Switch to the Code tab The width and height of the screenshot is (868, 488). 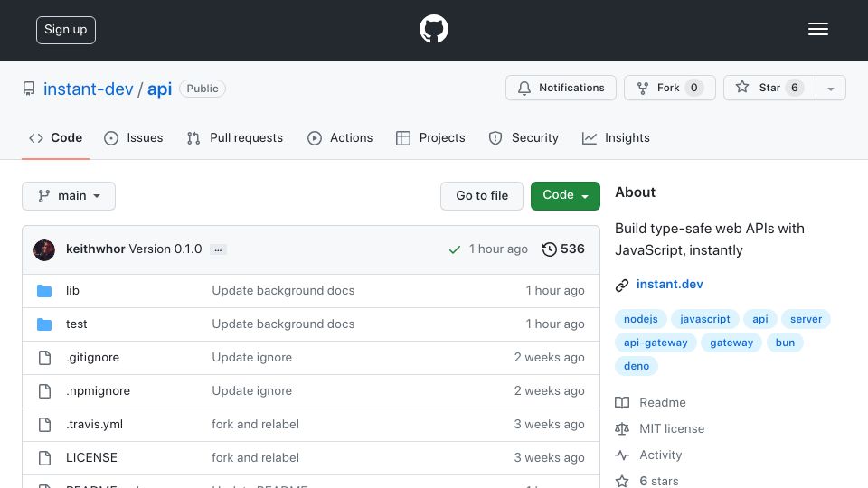coord(55,137)
